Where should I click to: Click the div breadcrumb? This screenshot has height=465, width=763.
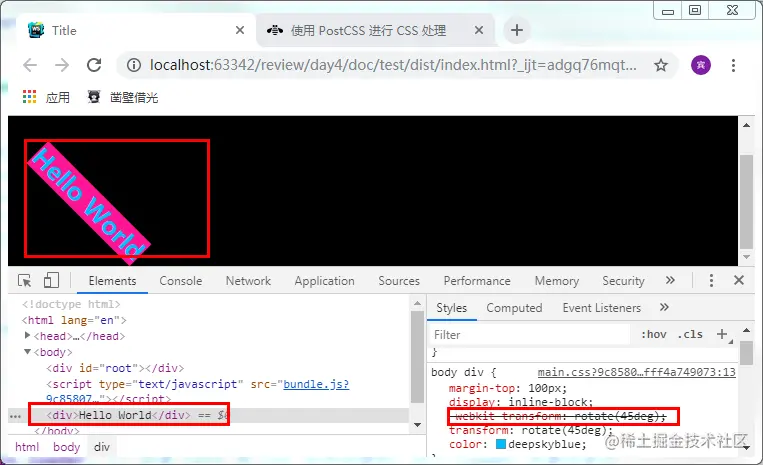[x=102, y=447]
